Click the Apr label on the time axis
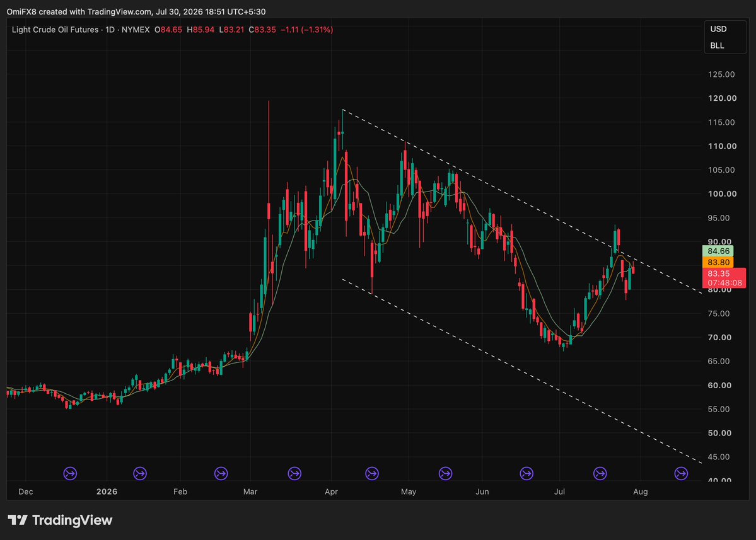Screen dimensions: 756x540 (x=331, y=492)
